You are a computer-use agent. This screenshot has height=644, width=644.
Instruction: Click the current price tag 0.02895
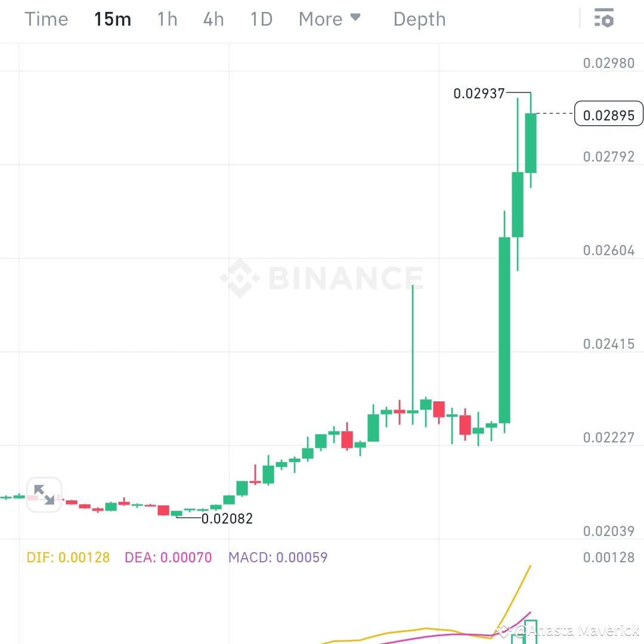[609, 114]
